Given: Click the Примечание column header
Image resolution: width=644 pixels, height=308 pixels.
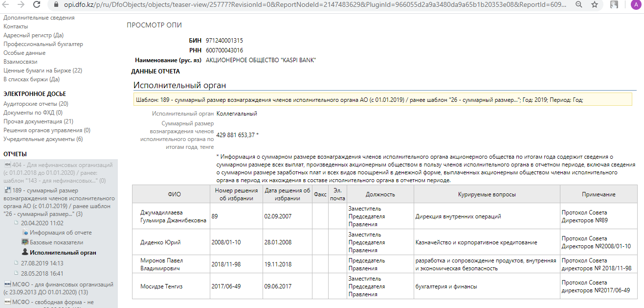Looking at the screenshot, I should tap(599, 194).
